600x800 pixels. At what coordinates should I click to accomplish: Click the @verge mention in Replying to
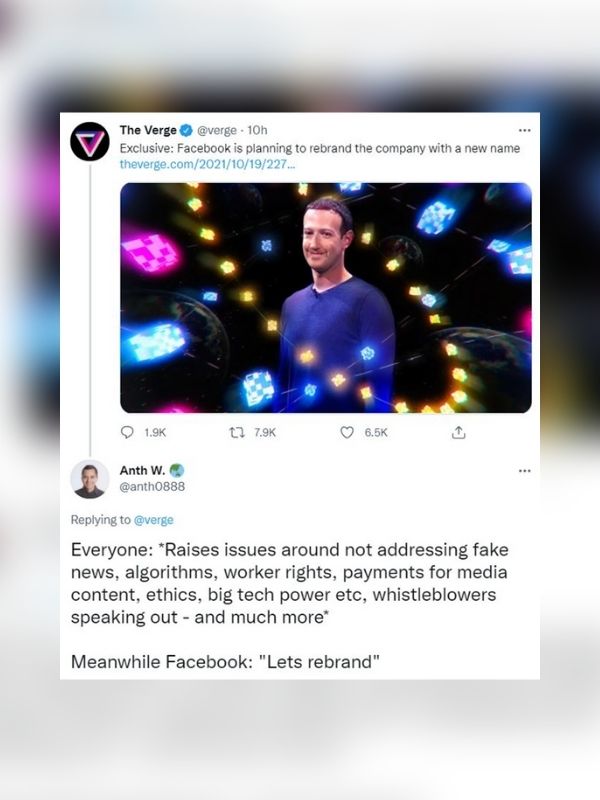coord(154,520)
